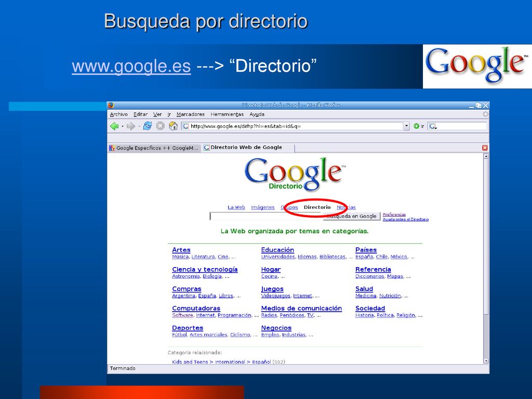This screenshot has width=532, height=399.
Task: Open the Grupos link
Action: pos(289,207)
